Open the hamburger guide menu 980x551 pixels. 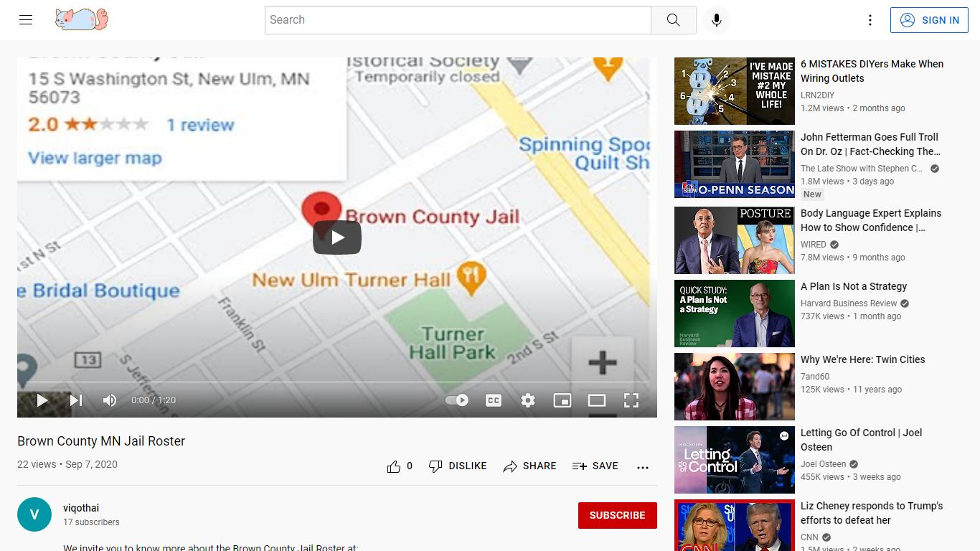coord(26,20)
